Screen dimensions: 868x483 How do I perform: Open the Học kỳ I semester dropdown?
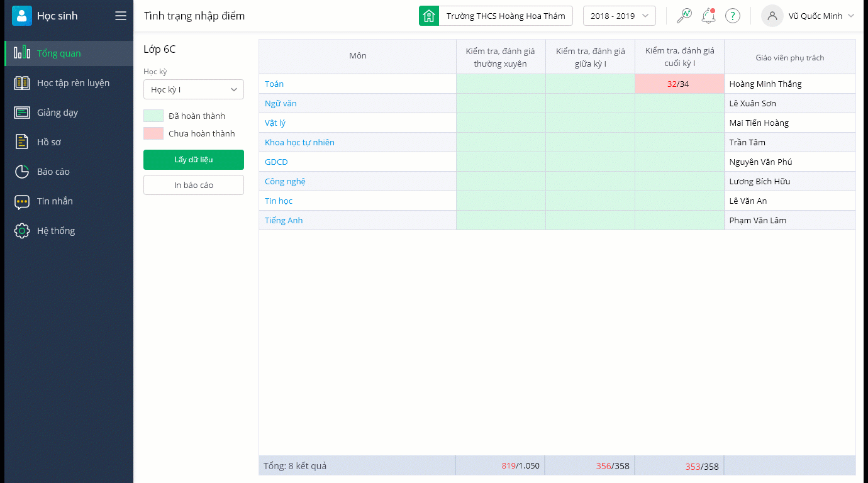[194, 90]
